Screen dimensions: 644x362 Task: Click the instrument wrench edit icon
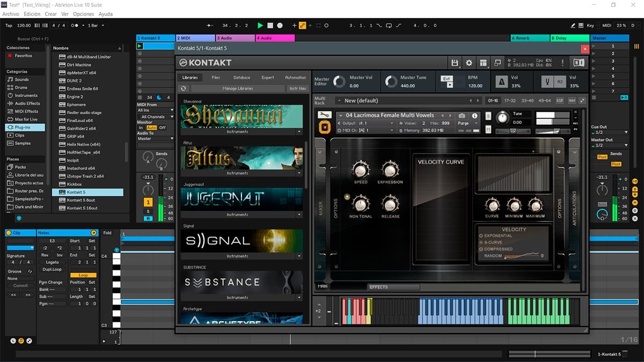click(324, 115)
